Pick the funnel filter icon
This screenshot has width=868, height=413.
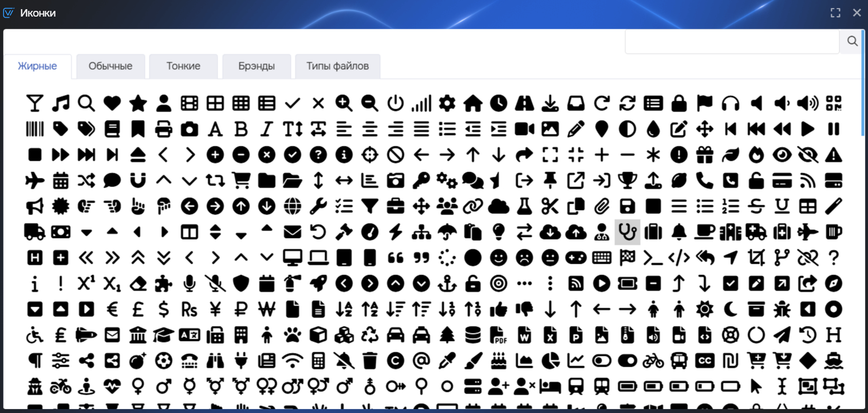370,206
